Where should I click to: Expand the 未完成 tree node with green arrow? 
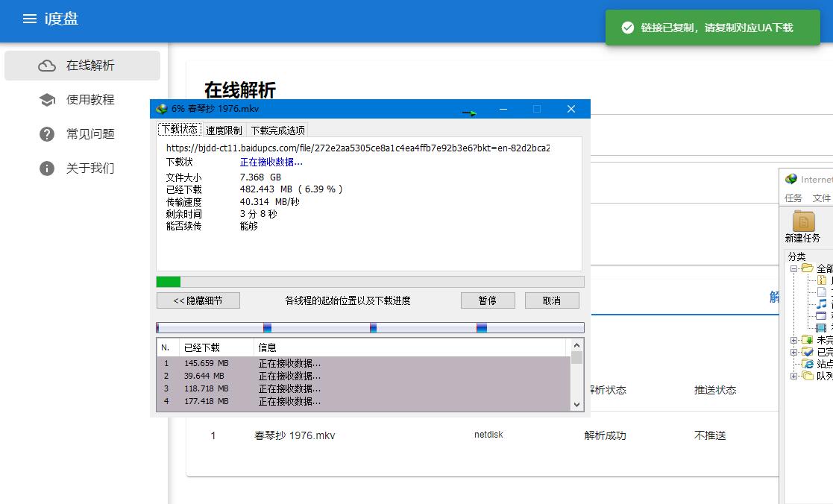[x=794, y=340]
